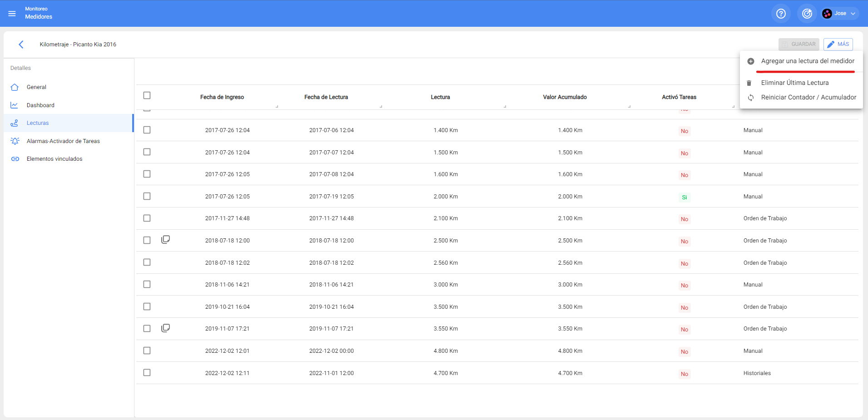Image resolution: width=868 pixels, height=420 pixels.
Task: Select Reiniciar Contador / Acumulador menu option
Action: pos(808,98)
